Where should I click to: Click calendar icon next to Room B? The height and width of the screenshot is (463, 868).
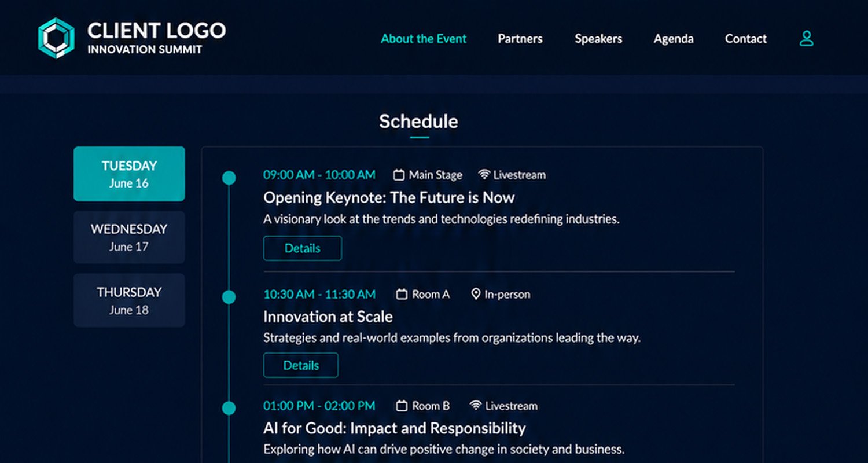402,406
